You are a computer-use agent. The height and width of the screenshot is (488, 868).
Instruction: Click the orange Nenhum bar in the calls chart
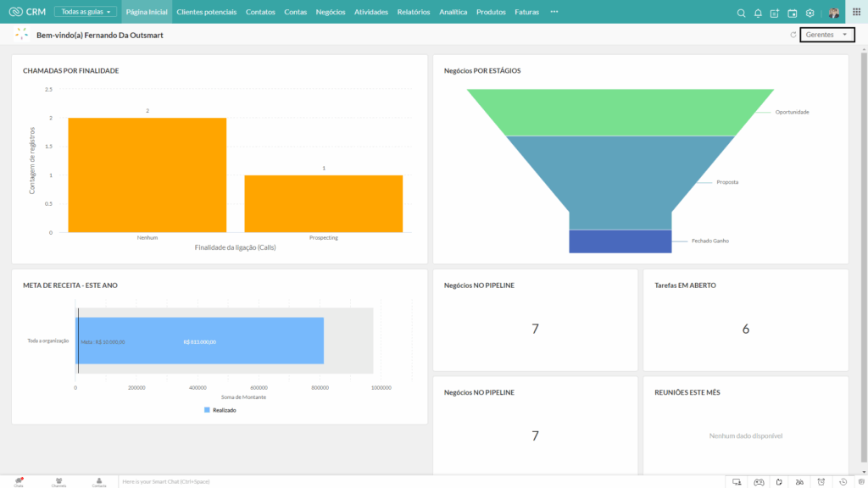click(147, 175)
